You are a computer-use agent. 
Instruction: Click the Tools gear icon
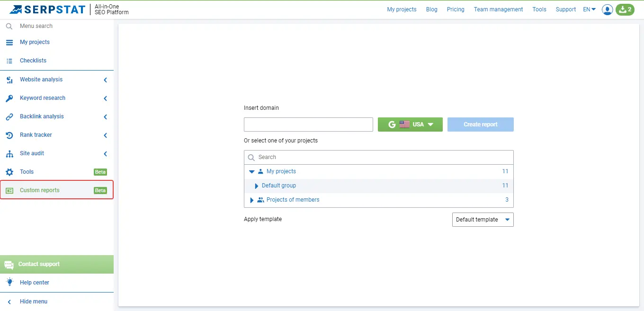tap(9, 172)
